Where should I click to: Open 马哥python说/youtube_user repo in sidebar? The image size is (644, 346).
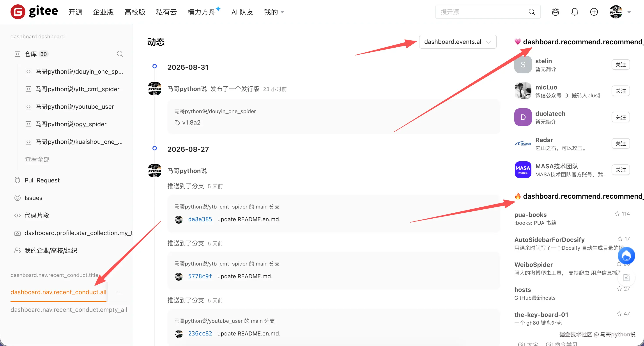point(74,107)
